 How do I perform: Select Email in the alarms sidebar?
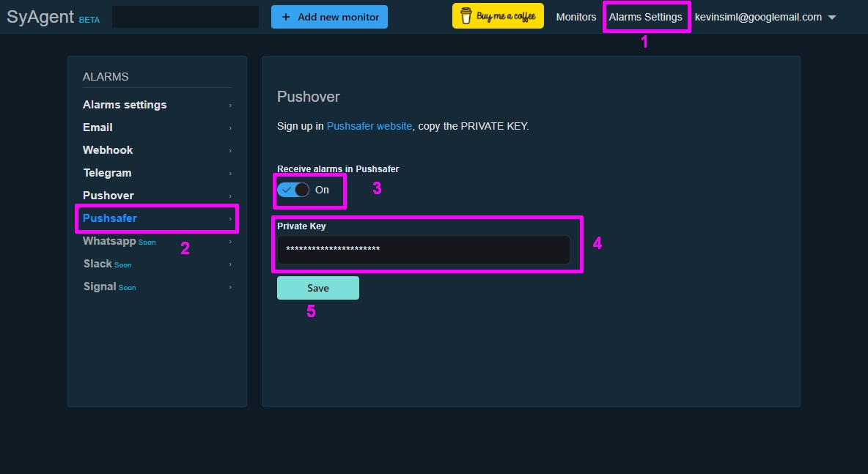[157, 127]
